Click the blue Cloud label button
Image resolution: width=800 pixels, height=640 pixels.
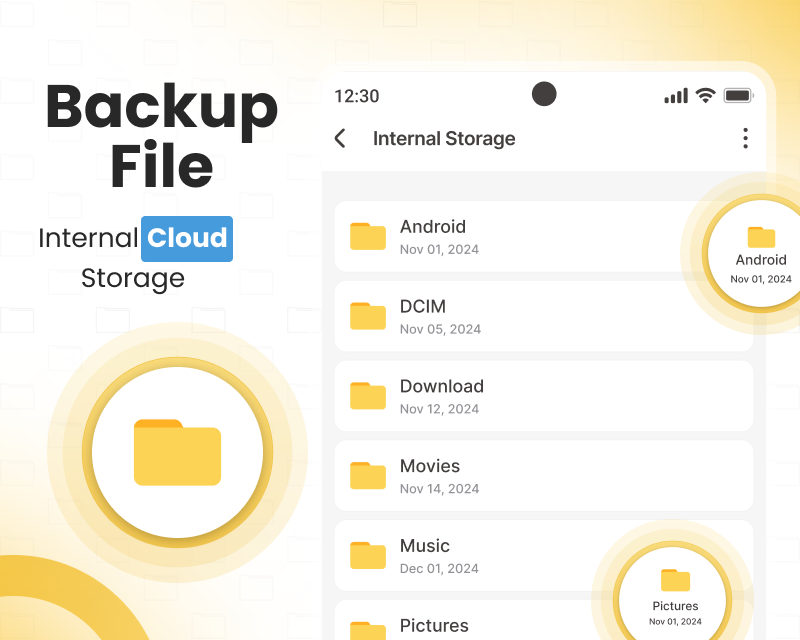pyautogui.click(x=187, y=239)
